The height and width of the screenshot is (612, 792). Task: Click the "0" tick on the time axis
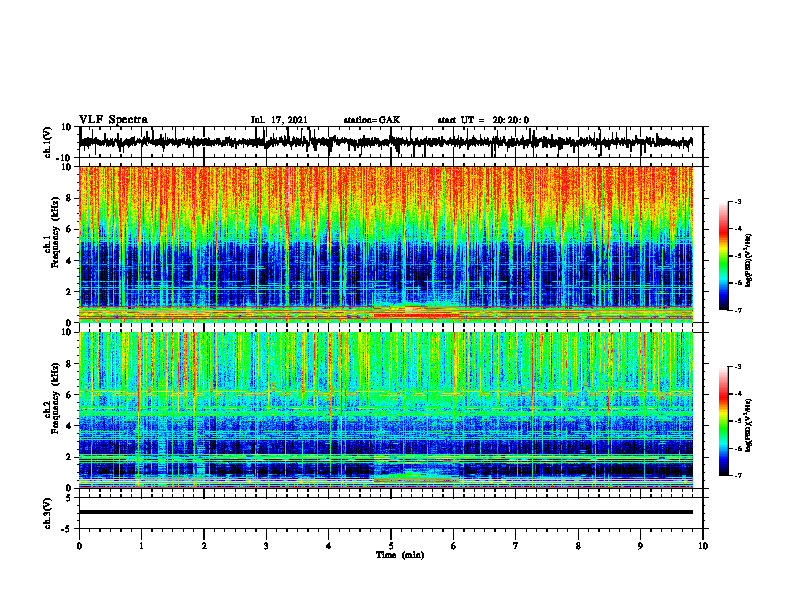(79, 546)
